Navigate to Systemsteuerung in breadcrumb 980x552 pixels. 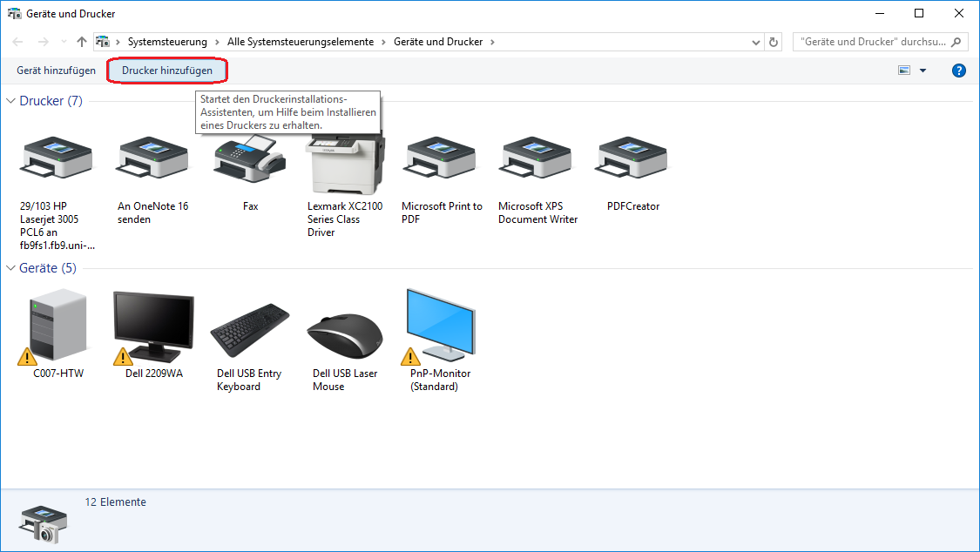pyautogui.click(x=167, y=42)
